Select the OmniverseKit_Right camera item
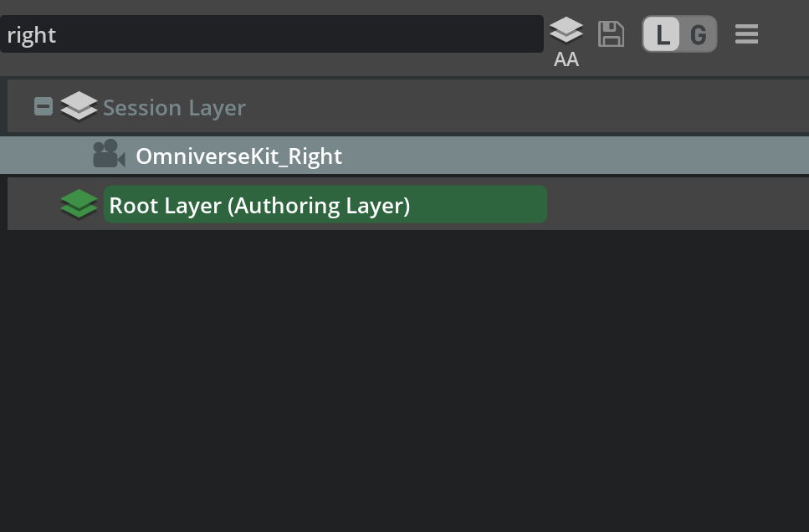 click(238, 156)
